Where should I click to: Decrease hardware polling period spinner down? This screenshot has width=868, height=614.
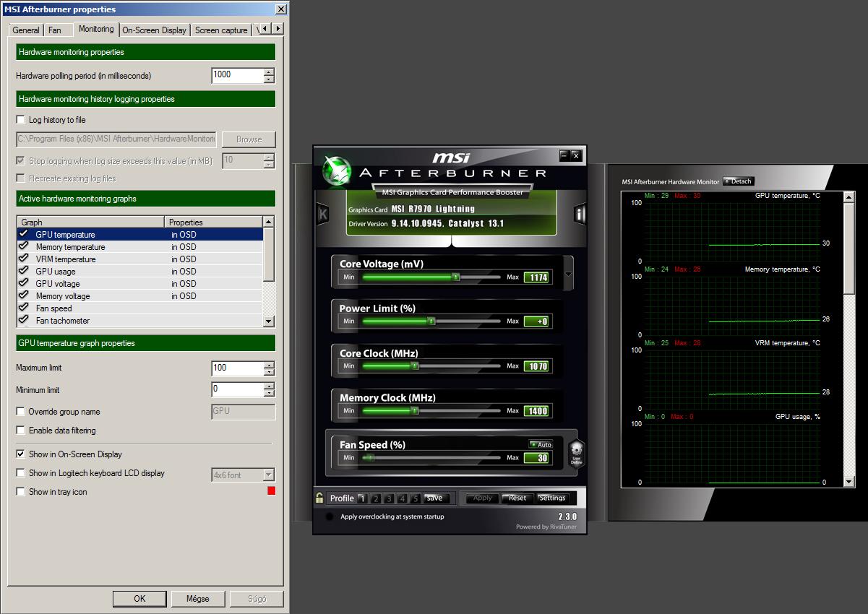tap(269, 79)
